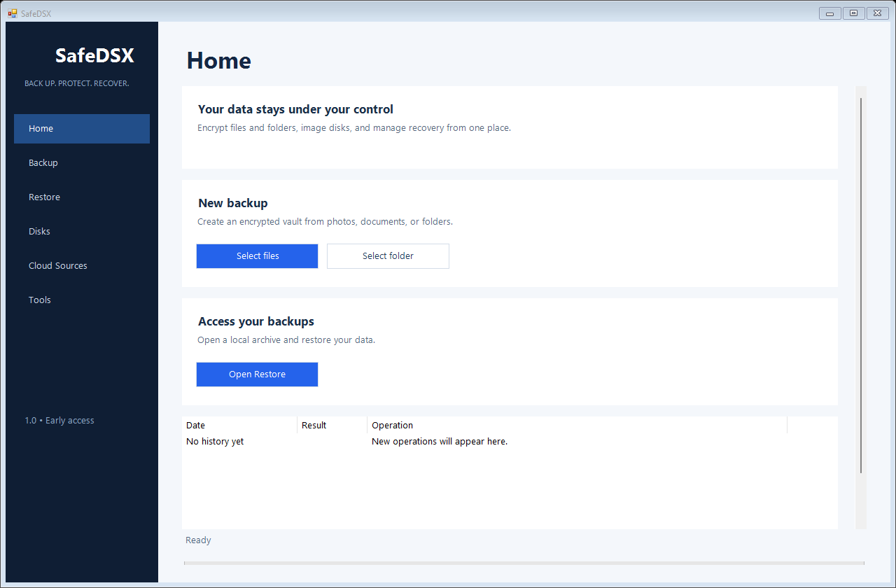Open the Restore sidebar item
Viewport: 896px width, 588px height.
(x=82, y=197)
